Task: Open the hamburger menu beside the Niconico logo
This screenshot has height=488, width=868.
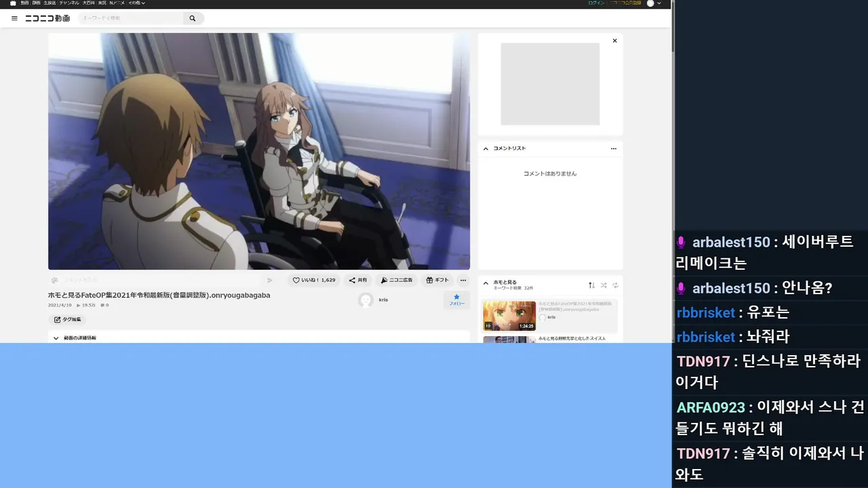Action: (14, 18)
